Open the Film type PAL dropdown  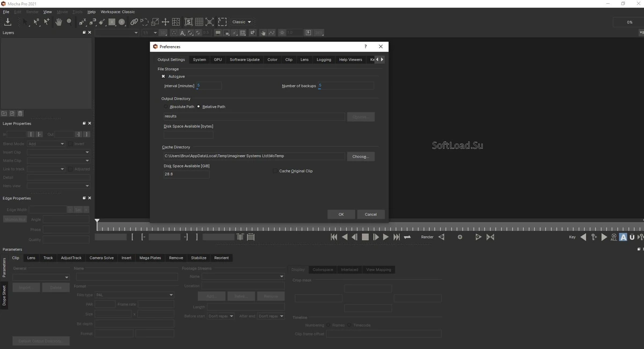(x=134, y=295)
